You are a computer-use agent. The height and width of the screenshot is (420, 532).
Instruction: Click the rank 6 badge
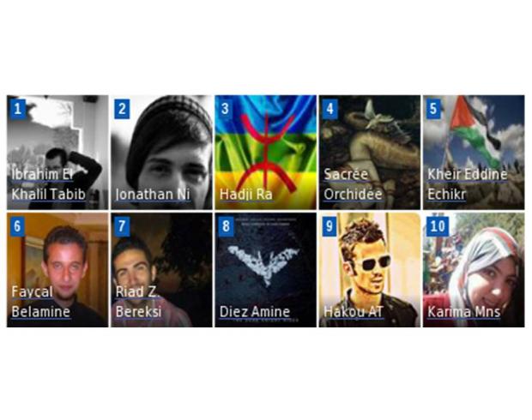point(18,226)
